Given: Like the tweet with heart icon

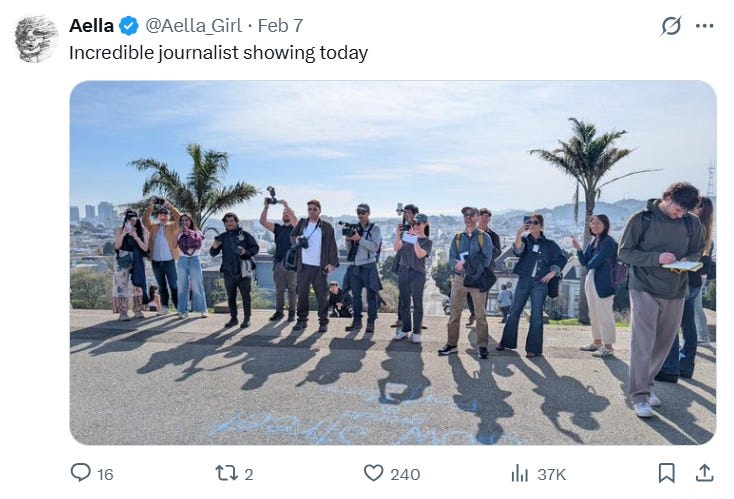Looking at the screenshot, I should [373, 473].
